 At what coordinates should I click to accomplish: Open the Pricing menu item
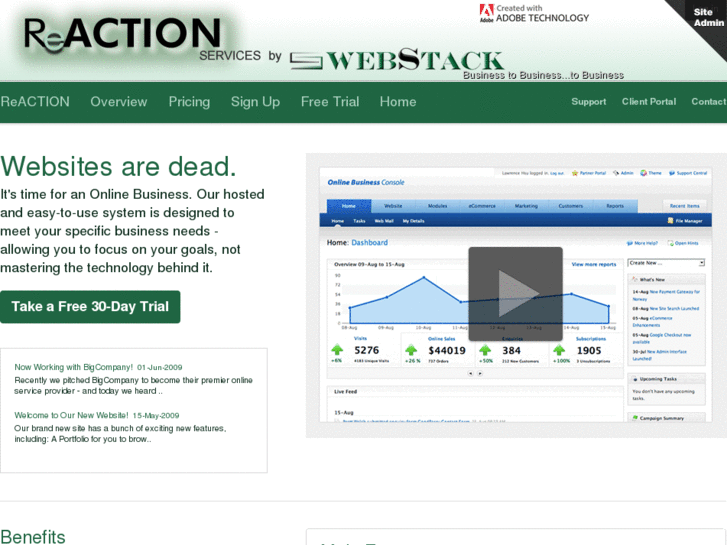pos(189,102)
